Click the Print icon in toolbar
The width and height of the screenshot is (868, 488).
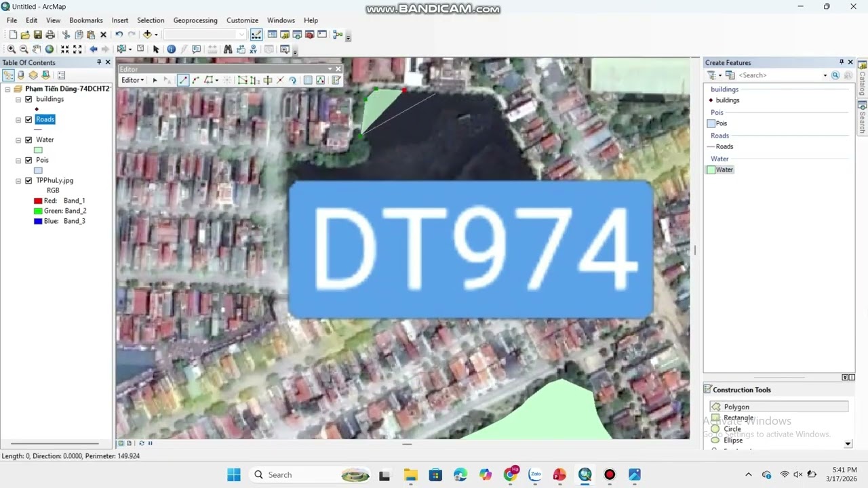pos(50,35)
